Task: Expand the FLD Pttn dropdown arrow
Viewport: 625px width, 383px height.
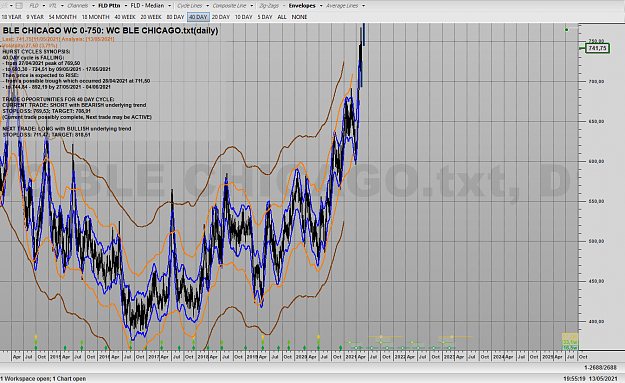Action: 125,6
